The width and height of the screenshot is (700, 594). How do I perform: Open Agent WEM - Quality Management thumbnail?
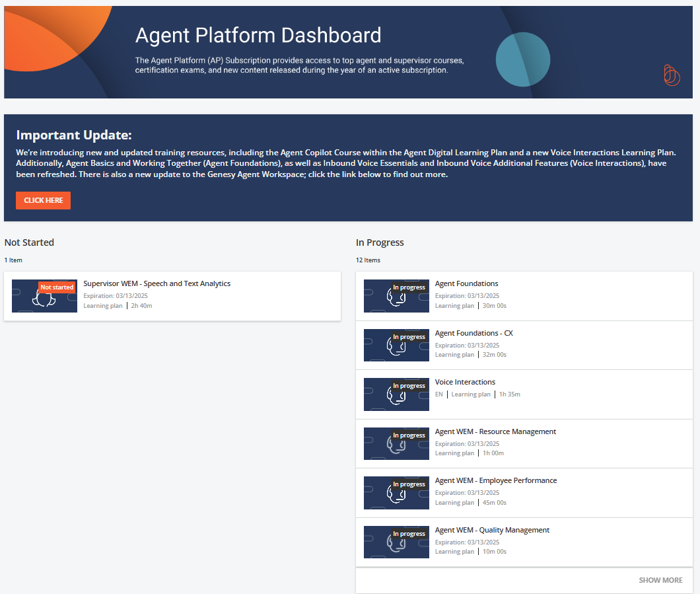pyautogui.click(x=396, y=542)
